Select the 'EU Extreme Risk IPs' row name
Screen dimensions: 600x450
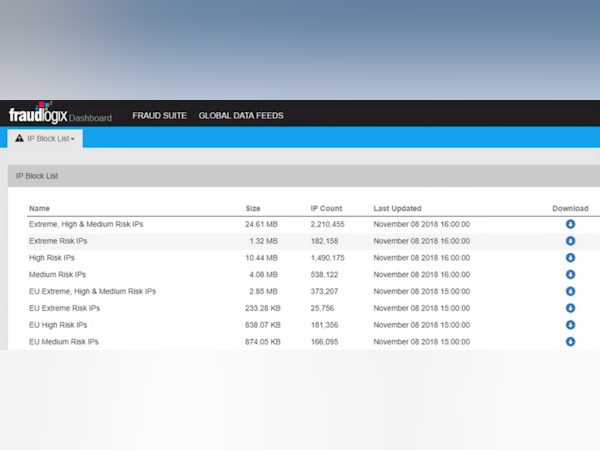[65, 308]
